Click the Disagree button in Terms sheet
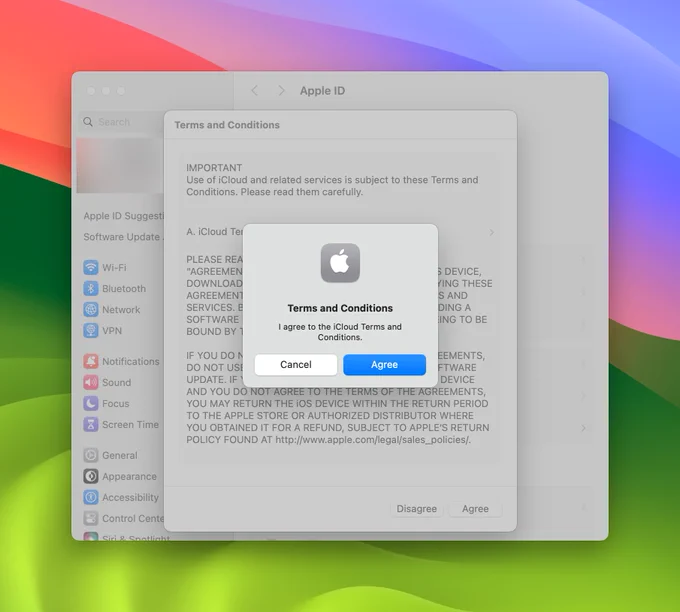680x612 pixels. pyautogui.click(x=417, y=509)
